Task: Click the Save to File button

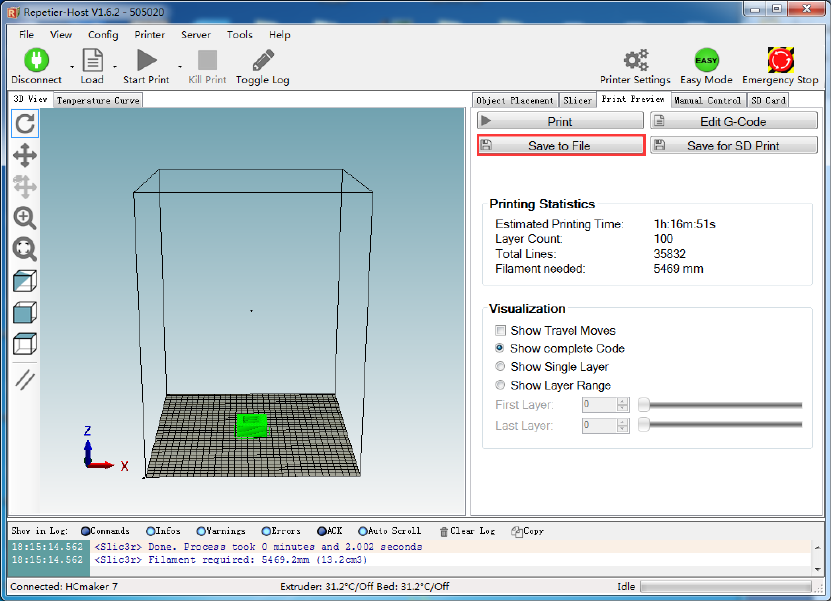Action: pos(560,145)
